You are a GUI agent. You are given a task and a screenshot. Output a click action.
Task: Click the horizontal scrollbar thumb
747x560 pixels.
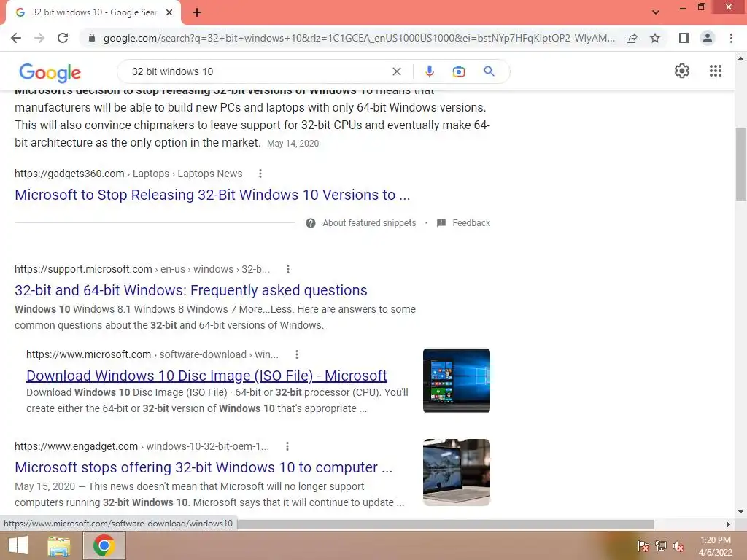[x=446, y=524]
